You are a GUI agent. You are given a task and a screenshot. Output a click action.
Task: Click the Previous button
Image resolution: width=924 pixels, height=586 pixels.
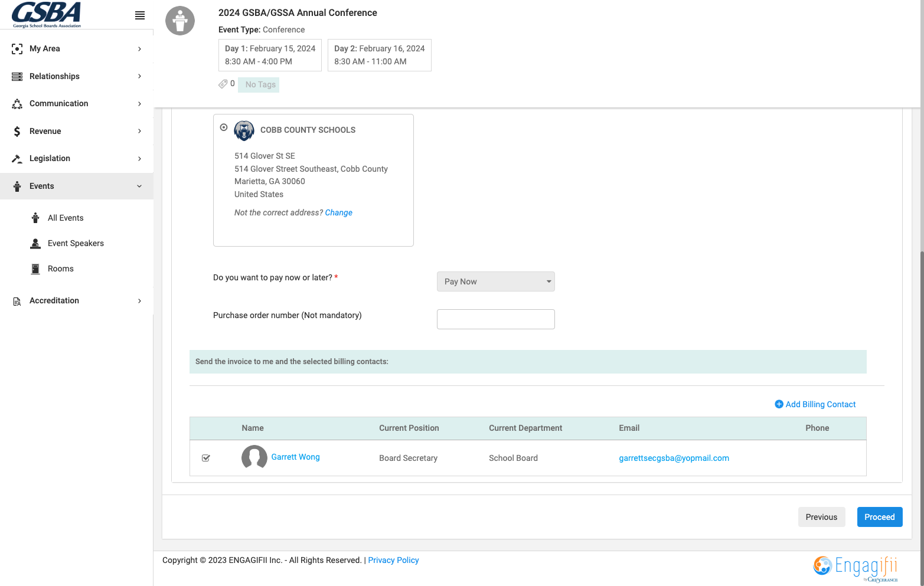click(x=821, y=517)
